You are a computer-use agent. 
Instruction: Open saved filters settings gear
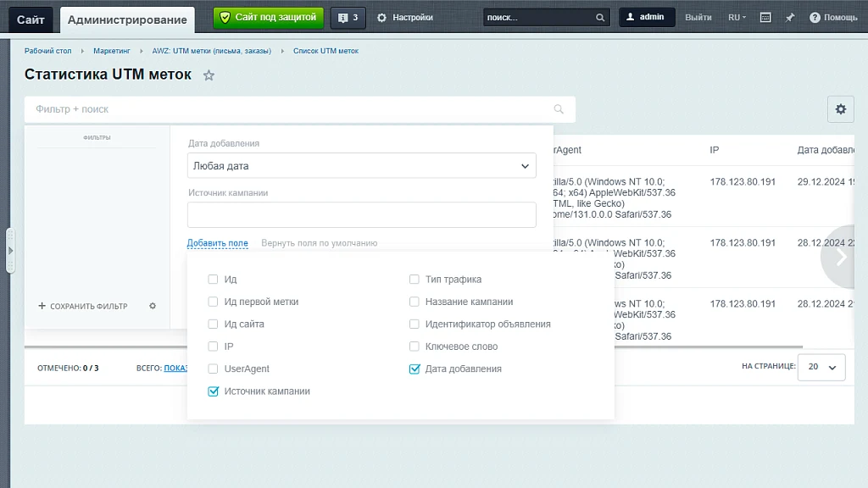(x=153, y=306)
